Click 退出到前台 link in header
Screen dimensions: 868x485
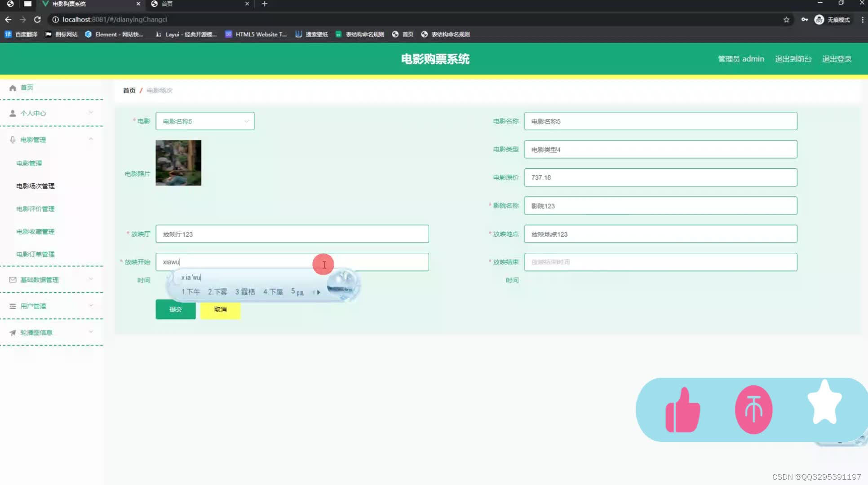(793, 59)
